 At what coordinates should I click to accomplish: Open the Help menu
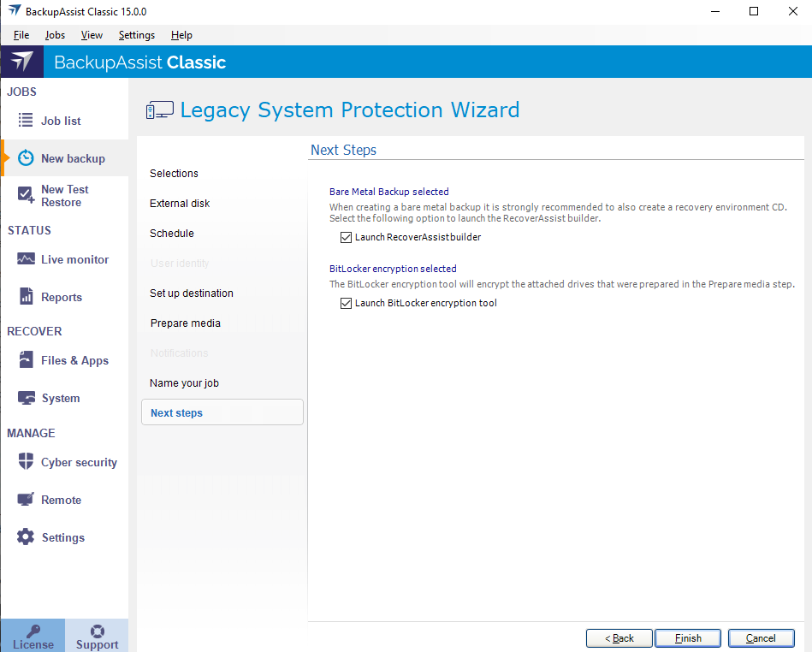(181, 35)
